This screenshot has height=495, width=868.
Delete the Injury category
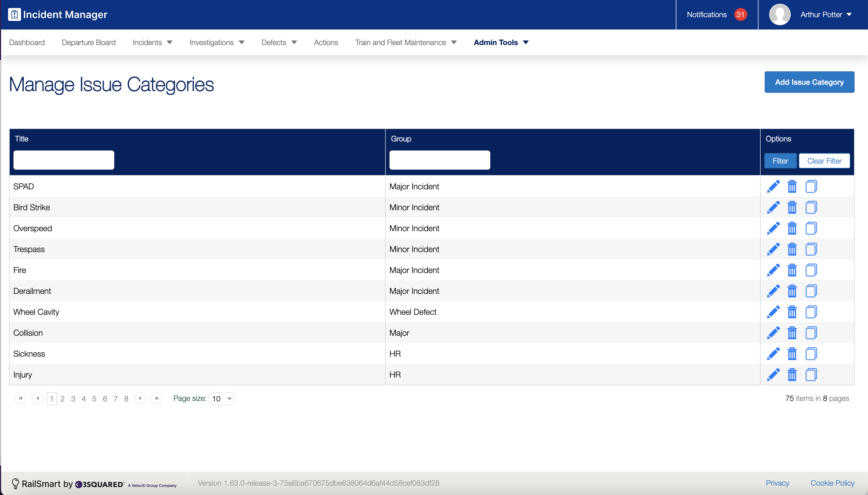pyautogui.click(x=792, y=375)
